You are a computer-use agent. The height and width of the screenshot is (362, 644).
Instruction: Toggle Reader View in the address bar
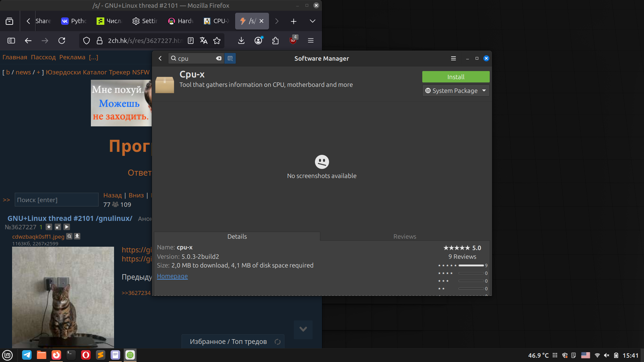[x=191, y=41]
